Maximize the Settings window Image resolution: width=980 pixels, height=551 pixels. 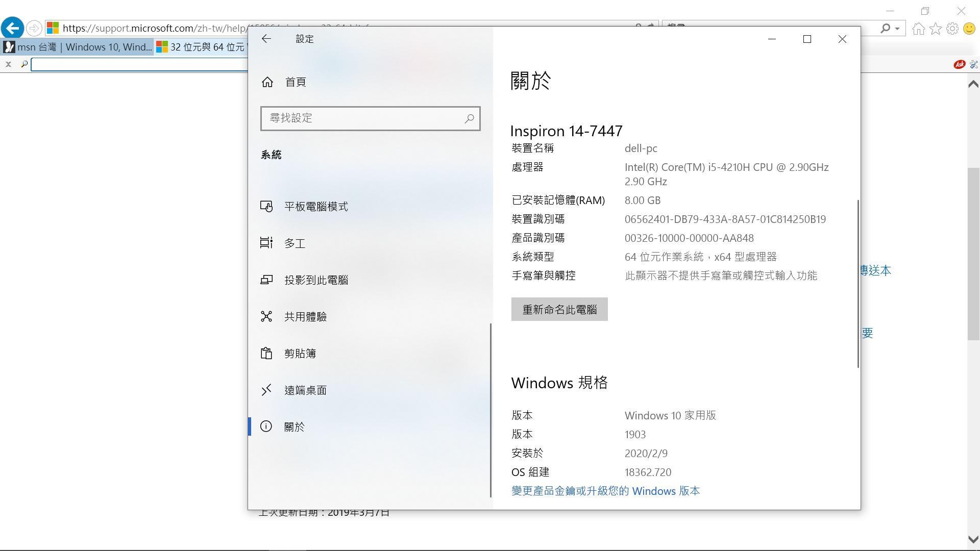807,39
